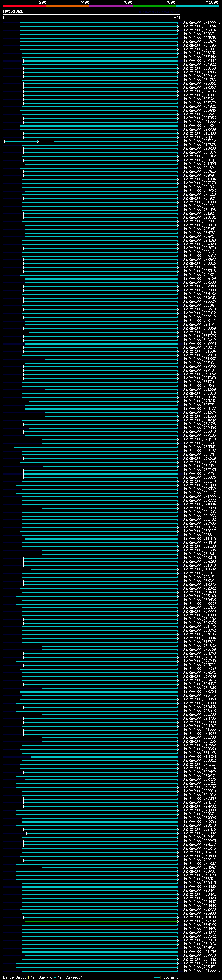Click the green ~80% identity color bar
Viewport: 222px width, 980px height.
154,6
